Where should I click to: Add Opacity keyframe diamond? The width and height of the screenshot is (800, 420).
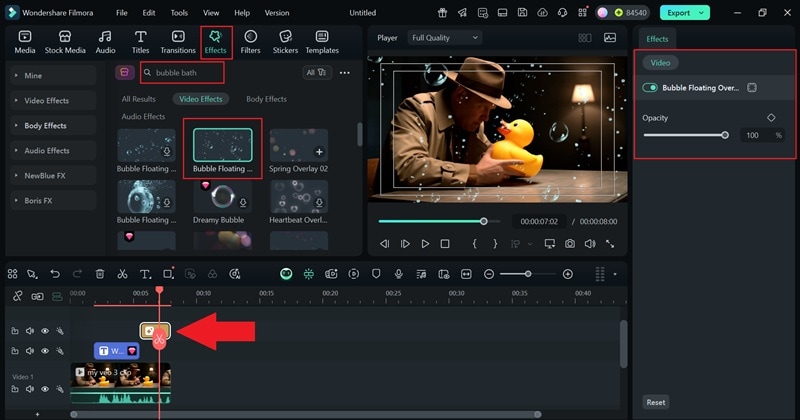(771, 118)
